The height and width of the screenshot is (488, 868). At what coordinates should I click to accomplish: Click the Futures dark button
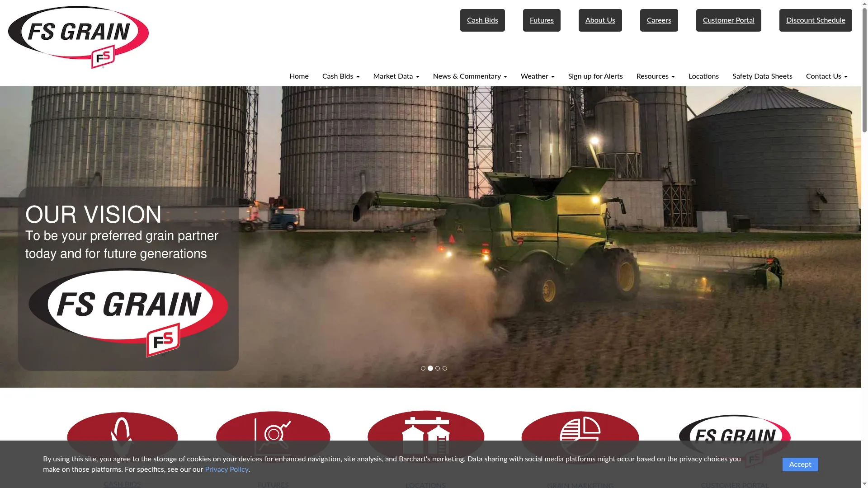click(x=542, y=20)
